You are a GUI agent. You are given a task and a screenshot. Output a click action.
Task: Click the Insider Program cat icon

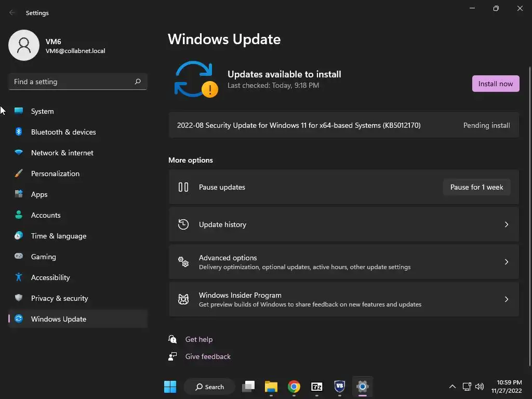point(183,299)
